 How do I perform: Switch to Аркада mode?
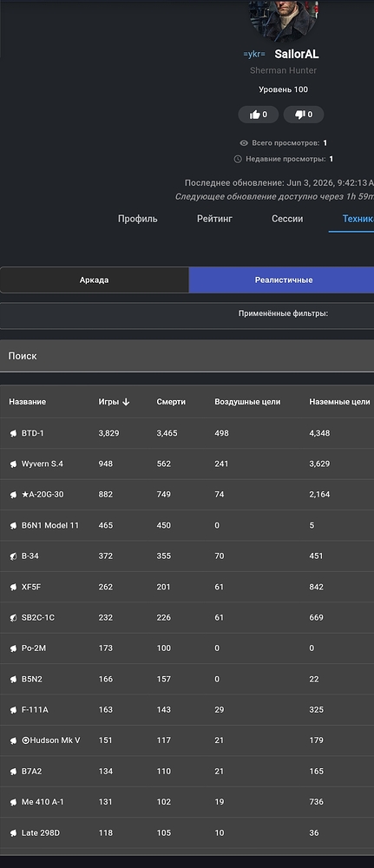[x=94, y=280]
